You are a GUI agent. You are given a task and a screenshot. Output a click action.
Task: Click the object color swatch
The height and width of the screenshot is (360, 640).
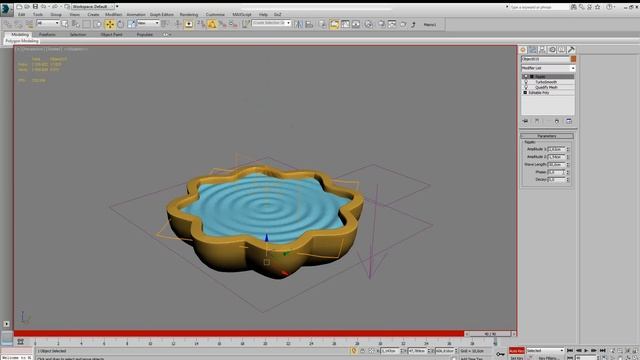tap(573, 59)
